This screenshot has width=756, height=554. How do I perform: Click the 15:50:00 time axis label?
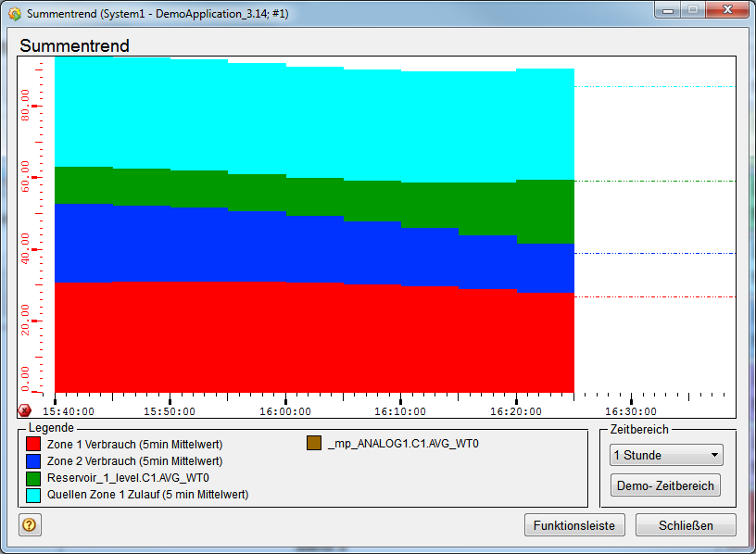(x=170, y=411)
